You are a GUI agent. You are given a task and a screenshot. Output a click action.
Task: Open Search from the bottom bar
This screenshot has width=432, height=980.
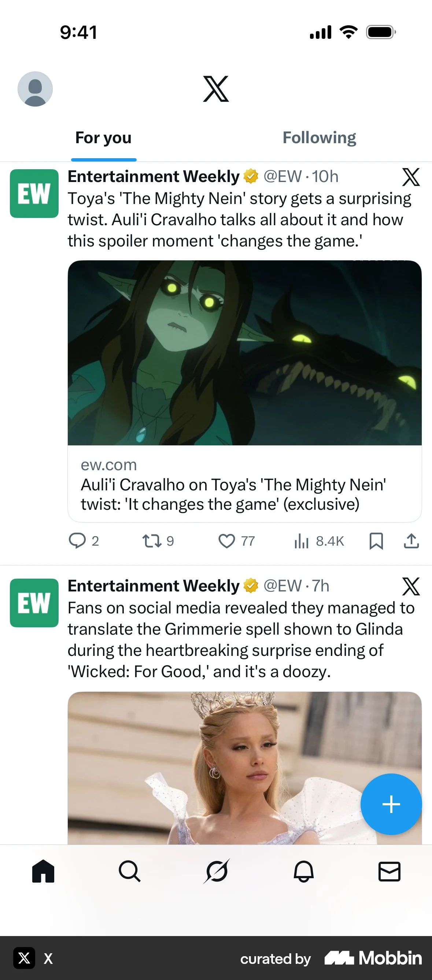[x=130, y=871]
